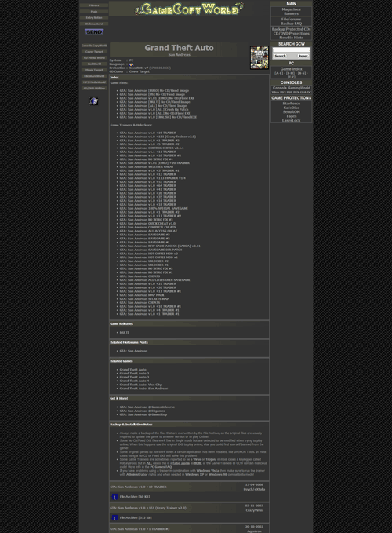This screenshot has width=392, height=533.
Task: Open the Entry Notice left menu item
Action: (94, 18)
